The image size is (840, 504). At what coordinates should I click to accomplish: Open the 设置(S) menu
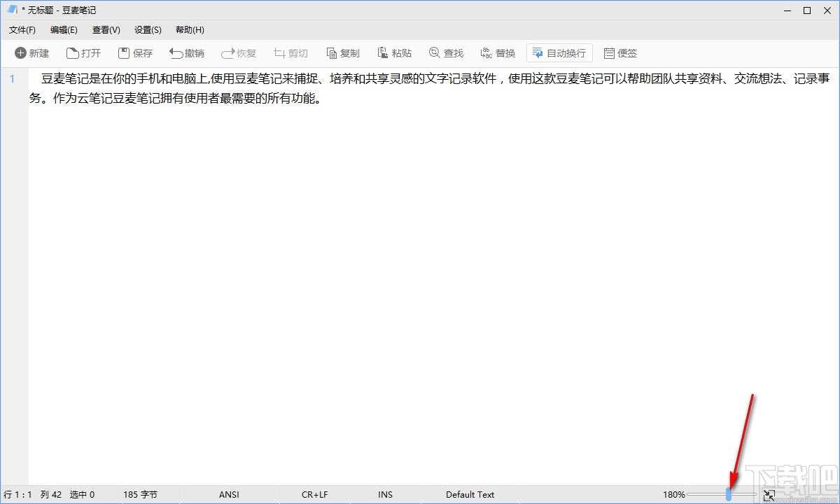(148, 30)
